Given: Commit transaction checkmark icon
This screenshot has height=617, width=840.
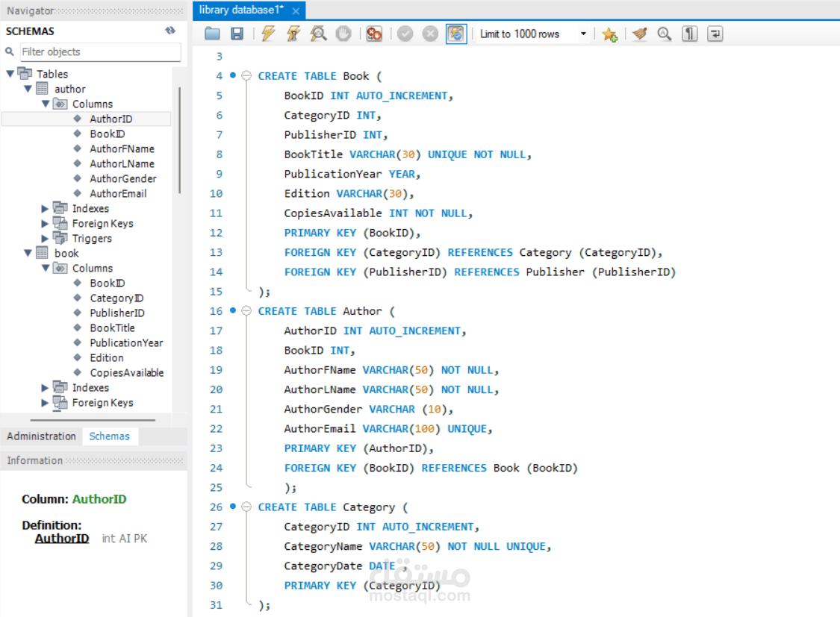Looking at the screenshot, I should (x=405, y=34).
